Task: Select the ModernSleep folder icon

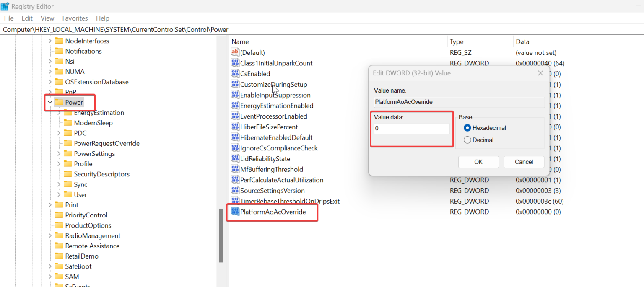Action: [x=68, y=123]
